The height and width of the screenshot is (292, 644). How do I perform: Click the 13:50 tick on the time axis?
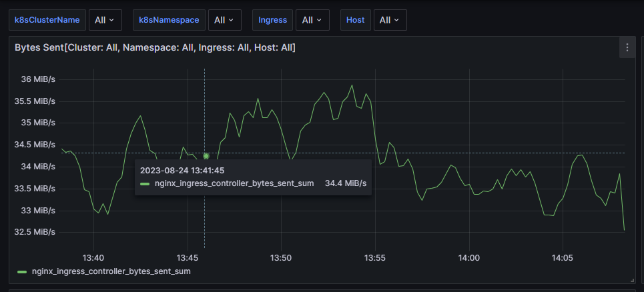(281, 257)
